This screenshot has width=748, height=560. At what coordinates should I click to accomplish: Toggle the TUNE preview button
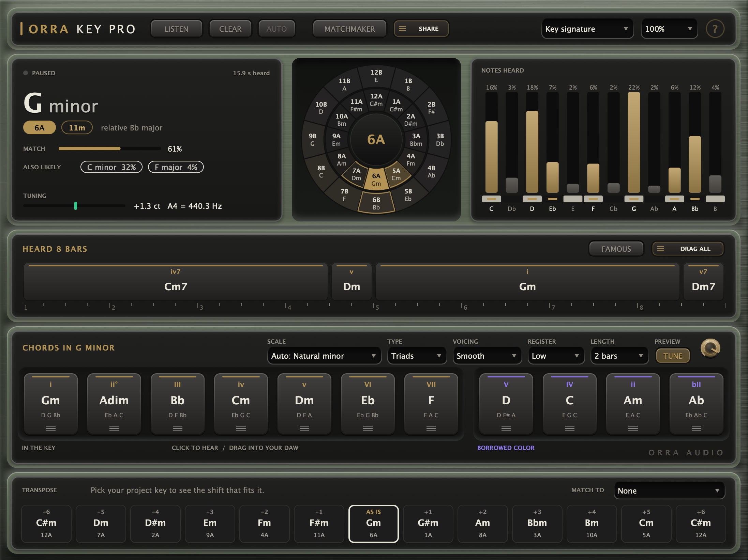[x=673, y=356]
